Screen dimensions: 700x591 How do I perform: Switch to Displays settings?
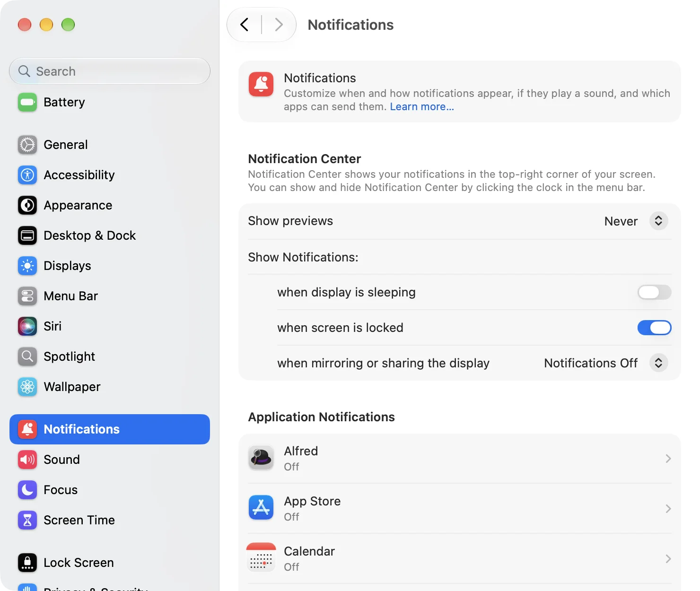(110, 266)
